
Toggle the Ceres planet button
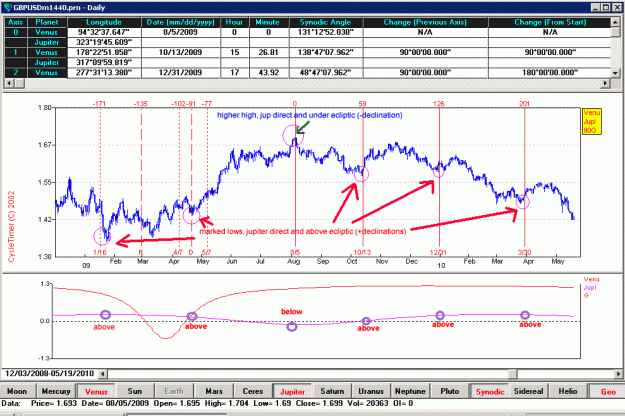pos(253,391)
